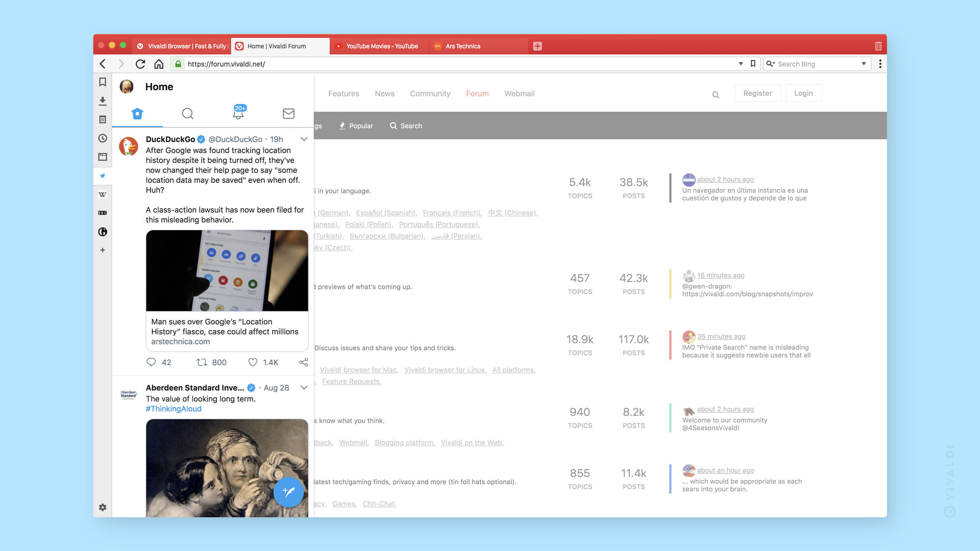
Task: Toggle the Twitter home feed icon
Action: tap(138, 113)
